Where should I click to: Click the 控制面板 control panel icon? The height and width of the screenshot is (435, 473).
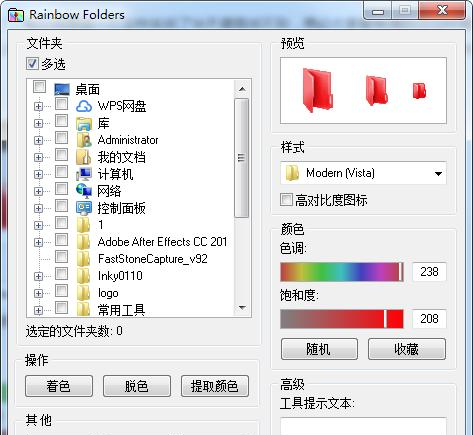coord(84,208)
